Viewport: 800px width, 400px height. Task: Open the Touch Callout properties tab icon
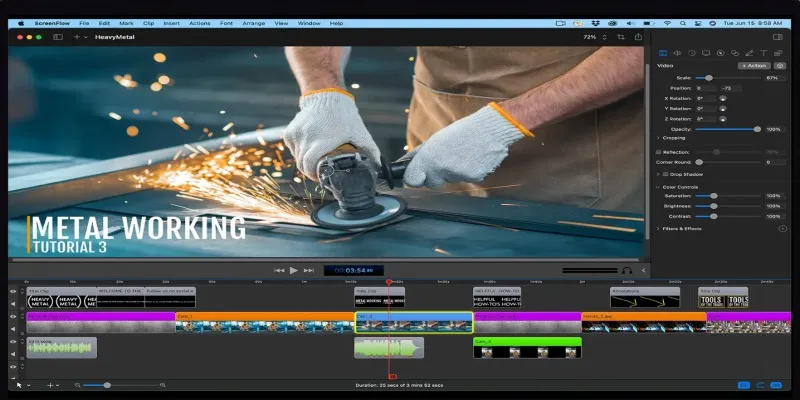[x=735, y=53]
